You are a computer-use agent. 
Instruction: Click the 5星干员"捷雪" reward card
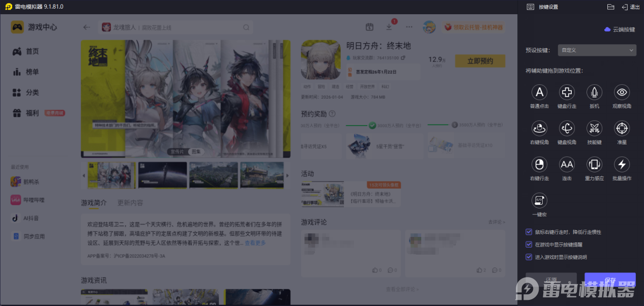pyautogui.click(x=384, y=145)
